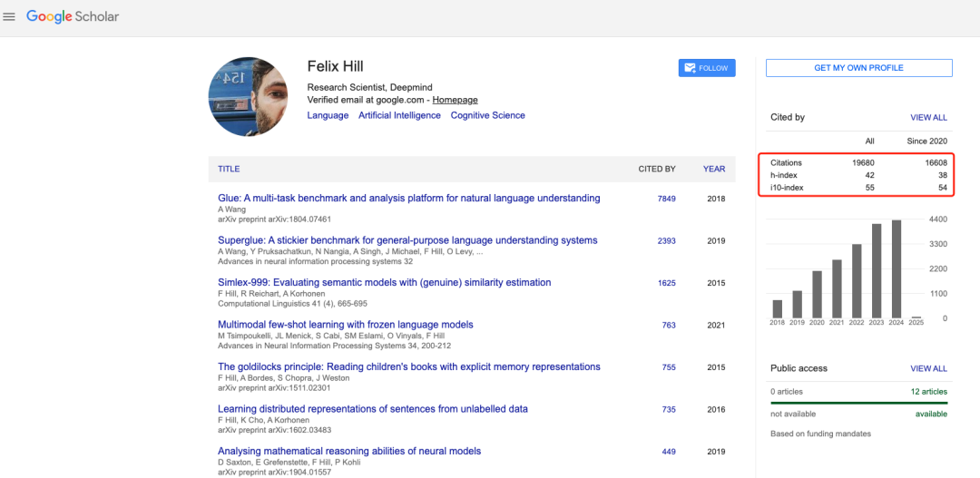Image resolution: width=980 pixels, height=478 pixels.
Task: Click the 2018 bar in citations chart
Action: click(x=778, y=308)
